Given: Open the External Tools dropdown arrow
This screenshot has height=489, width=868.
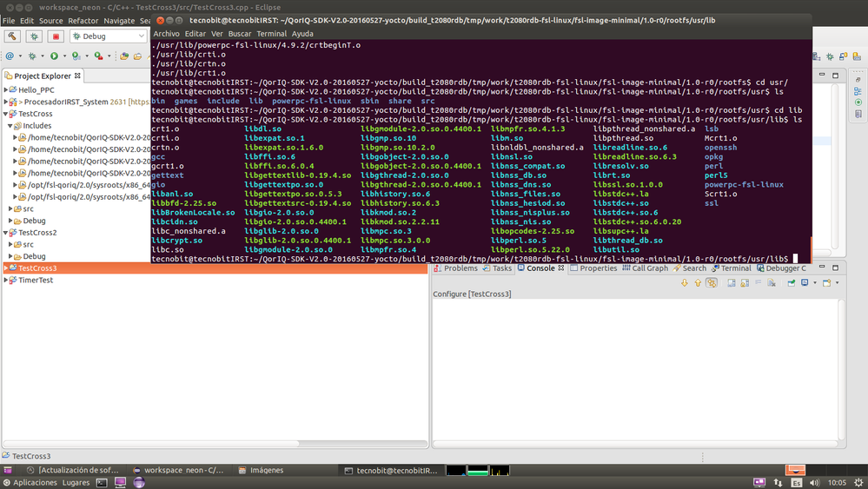Looking at the screenshot, I should (109, 56).
